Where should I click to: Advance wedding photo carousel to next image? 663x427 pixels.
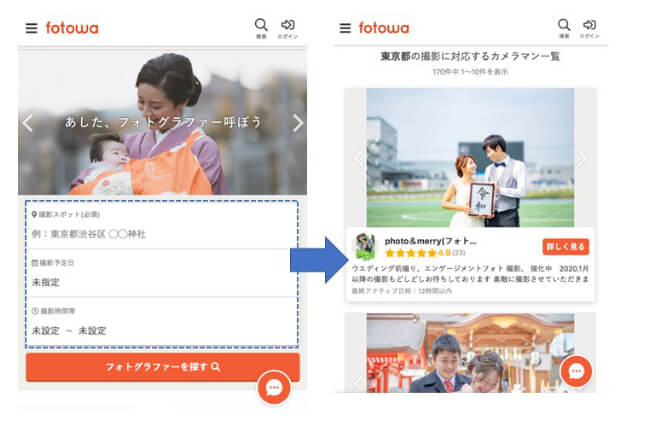581,158
